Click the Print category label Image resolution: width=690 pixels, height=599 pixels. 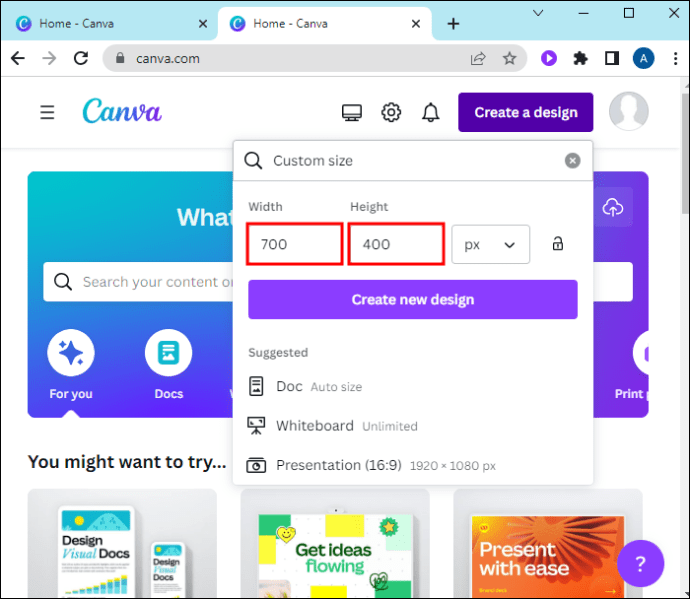pyautogui.click(x=630, y=393)
